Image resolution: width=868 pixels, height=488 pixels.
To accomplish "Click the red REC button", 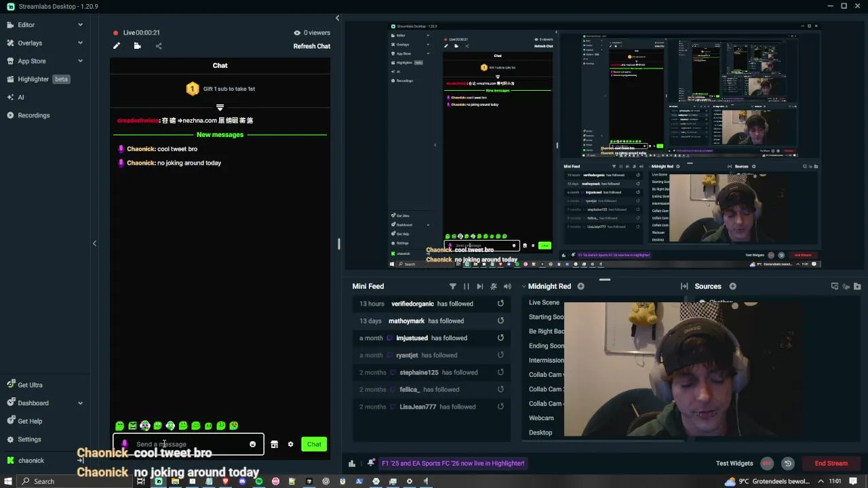I will point(767,464).
